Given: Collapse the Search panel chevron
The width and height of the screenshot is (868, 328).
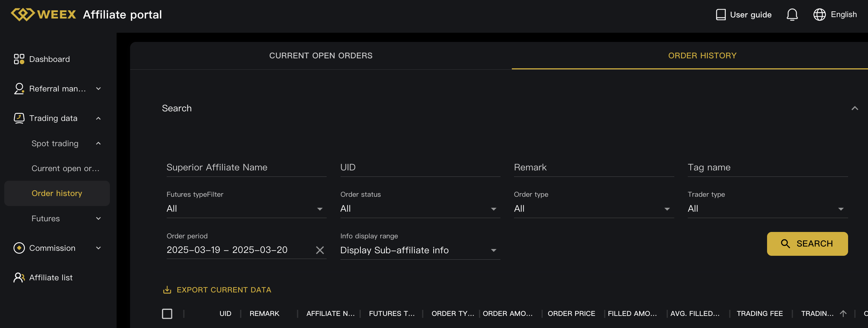Looking at the screenshot, I should (855, 108).
